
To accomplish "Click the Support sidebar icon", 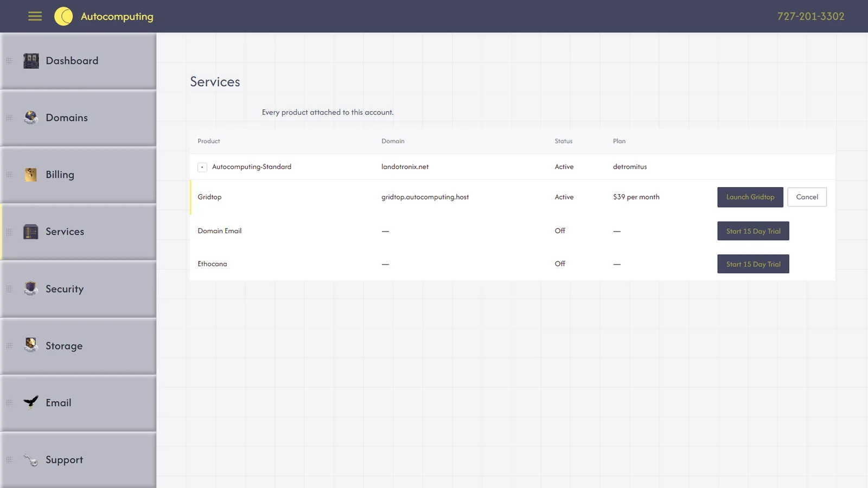I will pyautogui.click(x=31, y=460).
